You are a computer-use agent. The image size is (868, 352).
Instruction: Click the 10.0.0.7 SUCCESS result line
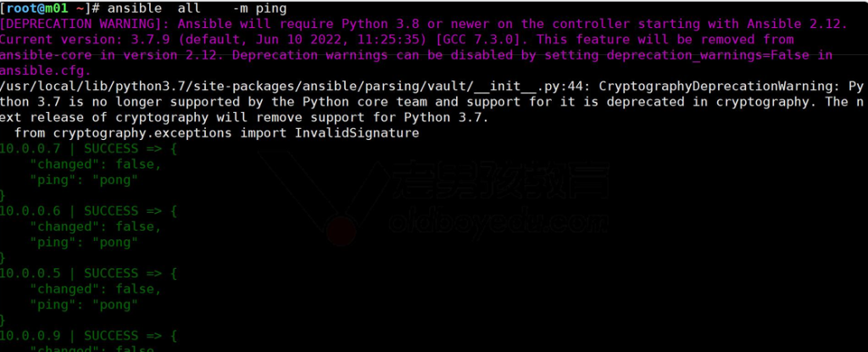(x=87, y=148)
